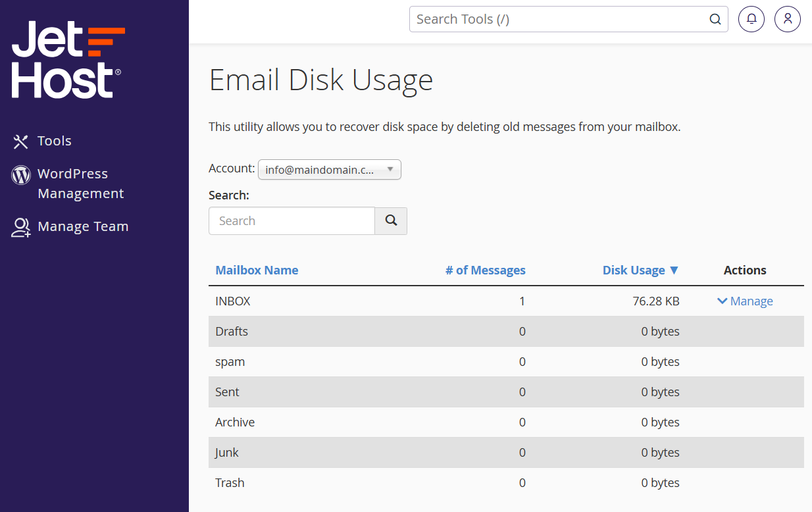This screenshot has width=812, height=512.
Task: Select the Drafts mailbox row
Action: click(506, 332)
